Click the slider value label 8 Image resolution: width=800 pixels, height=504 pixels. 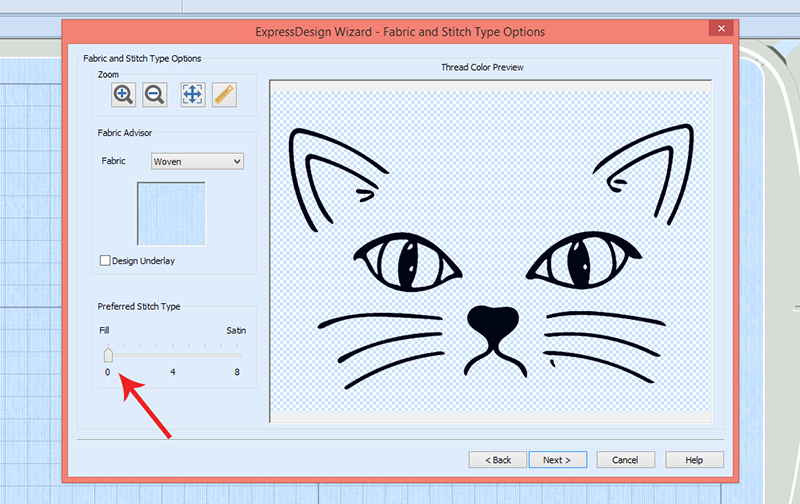[237, 372]
